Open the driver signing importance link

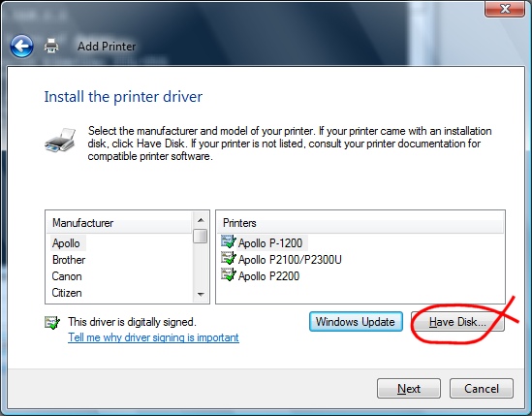click(x=153, y=337)
